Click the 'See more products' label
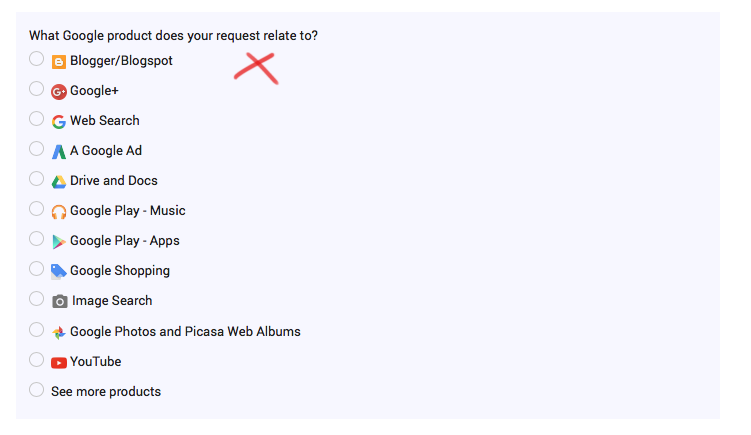Screen dimensions: 751x435 (x=106, y=392)
